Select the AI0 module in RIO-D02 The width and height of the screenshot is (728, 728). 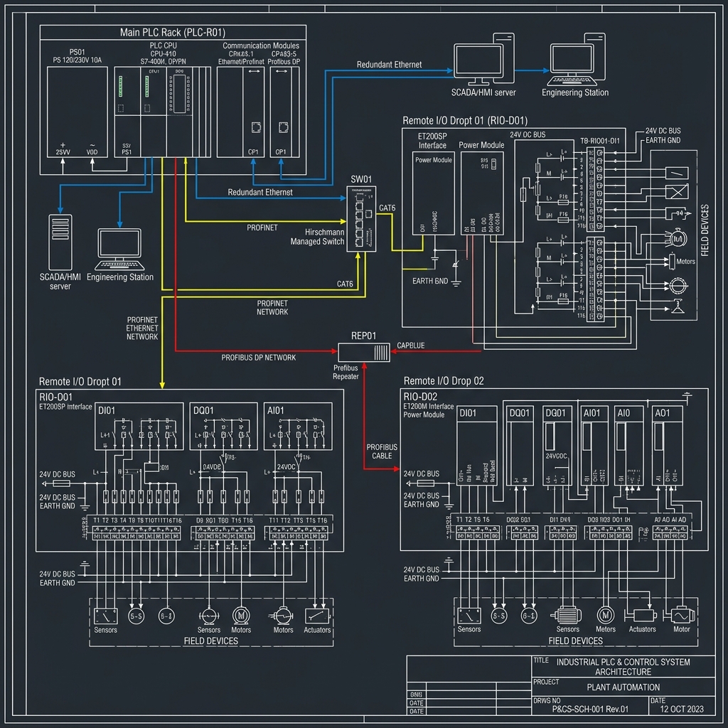pos(628,446)
